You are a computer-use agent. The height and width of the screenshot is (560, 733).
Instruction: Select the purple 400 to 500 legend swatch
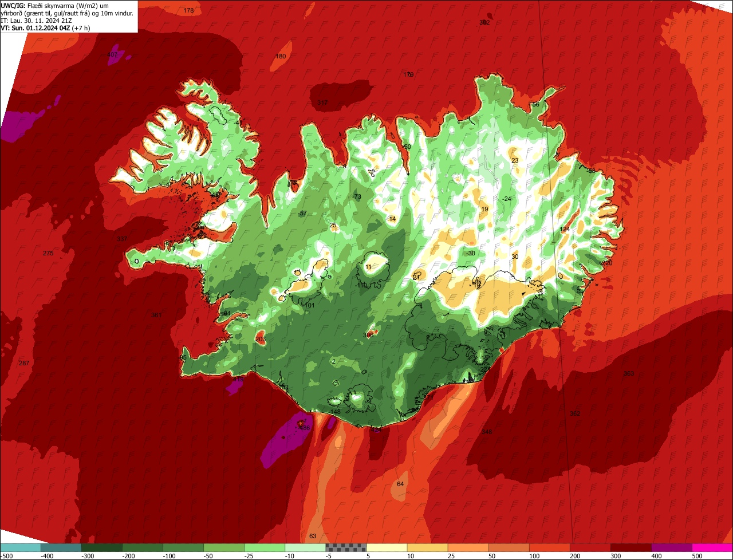671,547
